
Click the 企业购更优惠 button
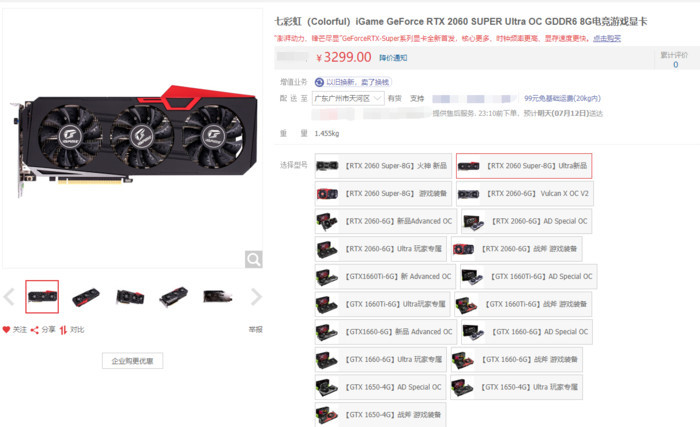point(132,361)
